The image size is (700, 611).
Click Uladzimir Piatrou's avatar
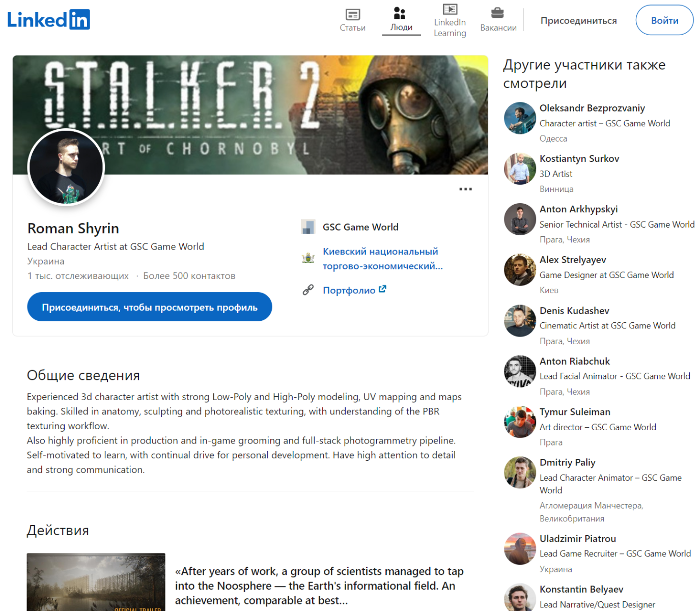click(520, 549)
